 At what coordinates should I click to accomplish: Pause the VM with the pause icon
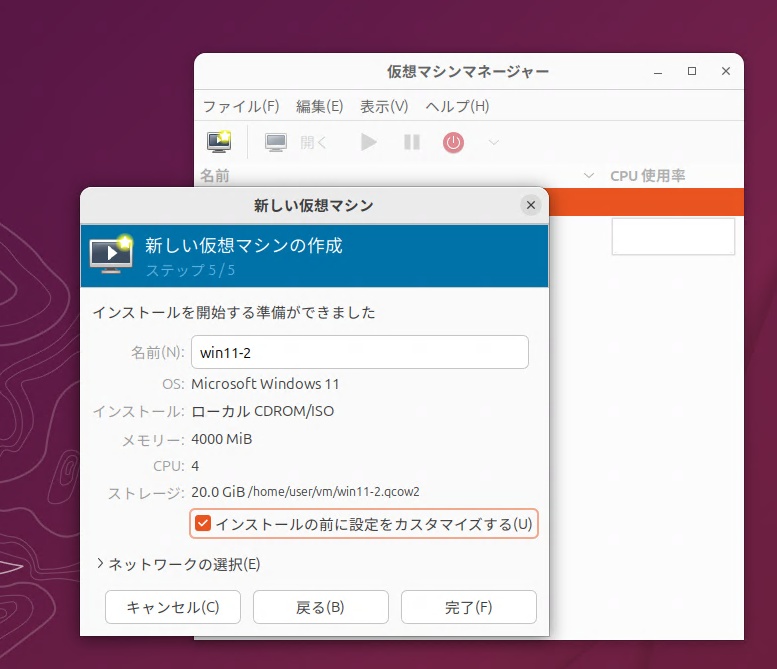(412, 142)
